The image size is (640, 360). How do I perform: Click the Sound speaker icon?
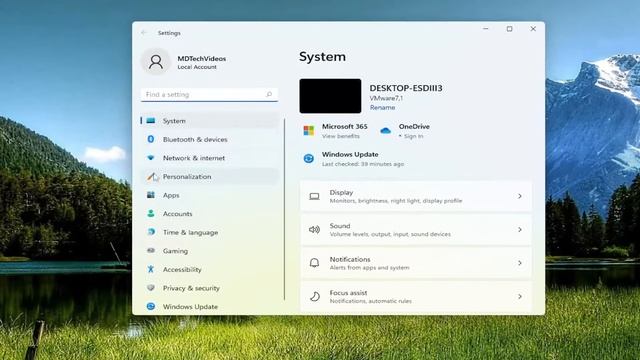point(314,230)
